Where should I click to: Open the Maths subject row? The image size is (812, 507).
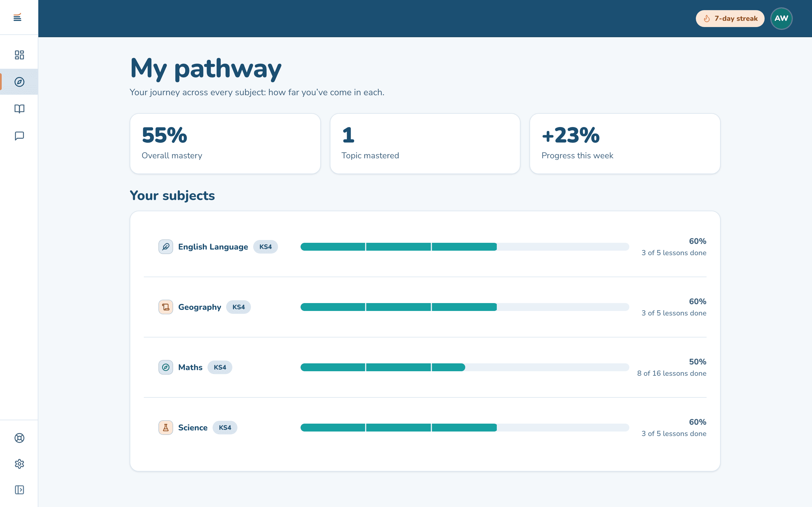[425, 368]
